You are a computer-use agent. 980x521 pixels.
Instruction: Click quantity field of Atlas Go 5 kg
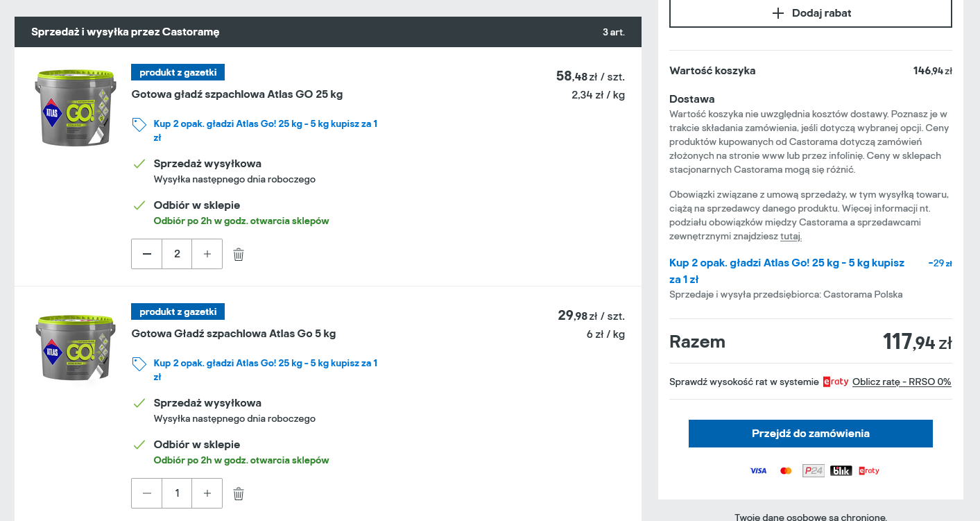[x=177, y=493]
